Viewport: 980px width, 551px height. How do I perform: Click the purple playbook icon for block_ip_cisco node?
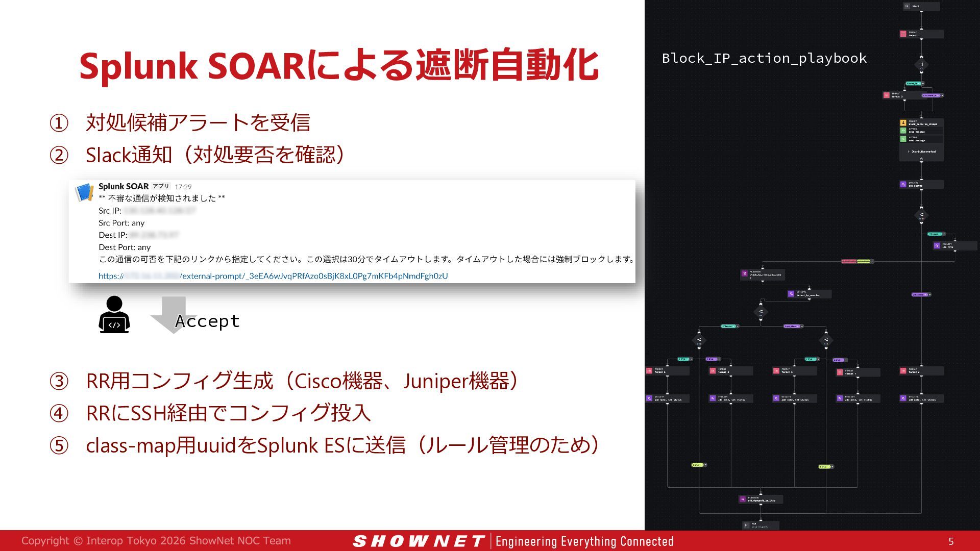click(x=744, y=274)
